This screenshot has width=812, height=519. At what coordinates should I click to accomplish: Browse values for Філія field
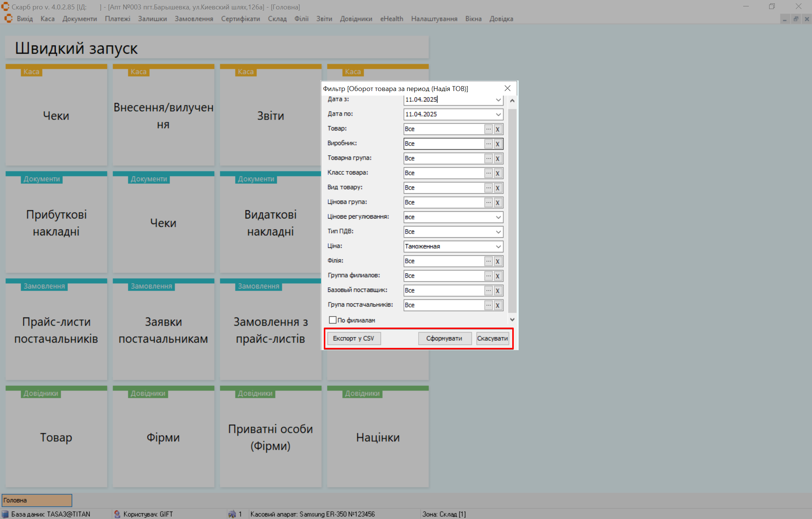[x=488, y=261]
